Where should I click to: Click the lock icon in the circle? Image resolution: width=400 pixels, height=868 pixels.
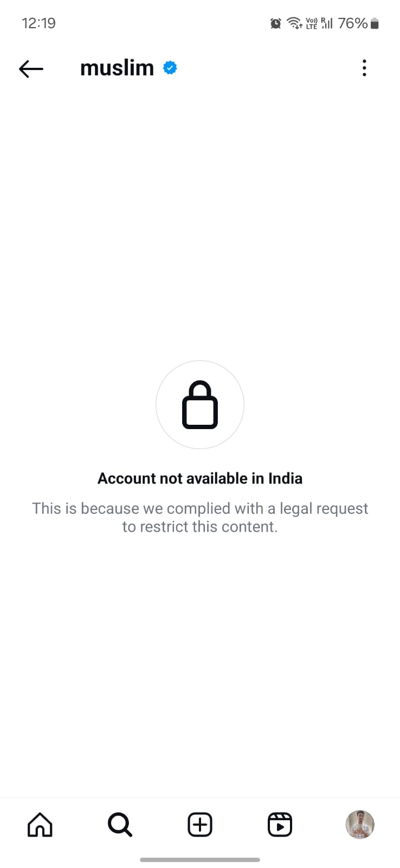200,405
